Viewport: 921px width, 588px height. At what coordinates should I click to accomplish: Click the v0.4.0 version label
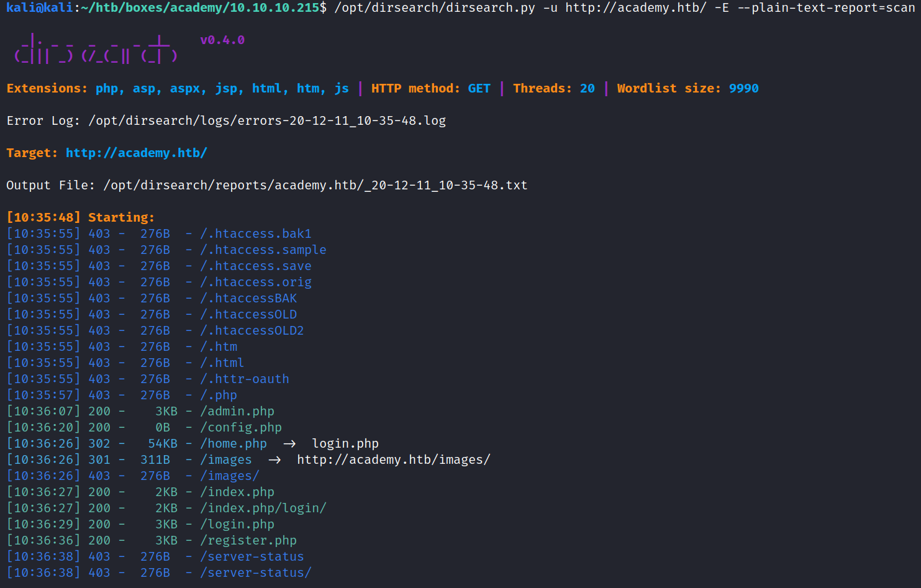[222, 40]
